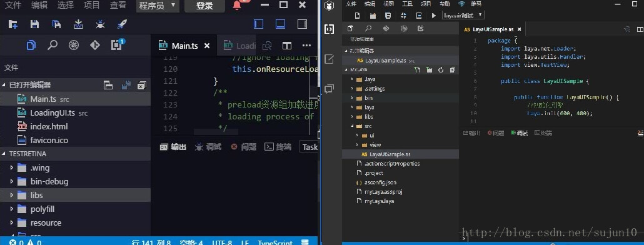Click the 登录 login button
Image resolution: width=644 pixels, height=245 pixels.
click(x=204, y=6)
